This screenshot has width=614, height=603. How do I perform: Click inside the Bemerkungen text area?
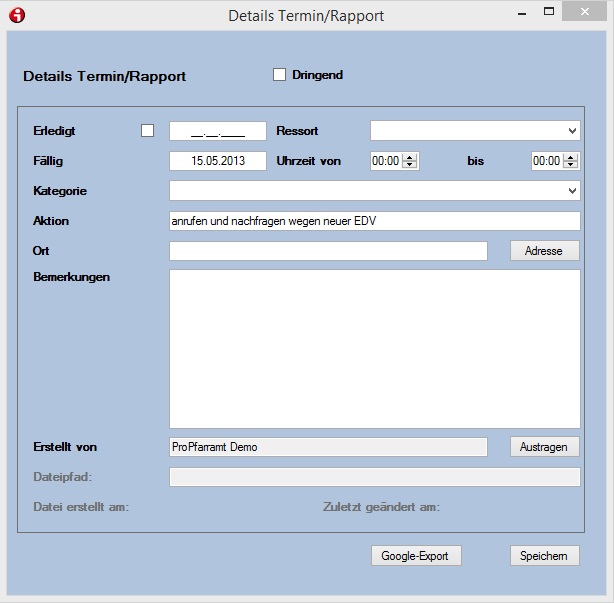point(374,349)
